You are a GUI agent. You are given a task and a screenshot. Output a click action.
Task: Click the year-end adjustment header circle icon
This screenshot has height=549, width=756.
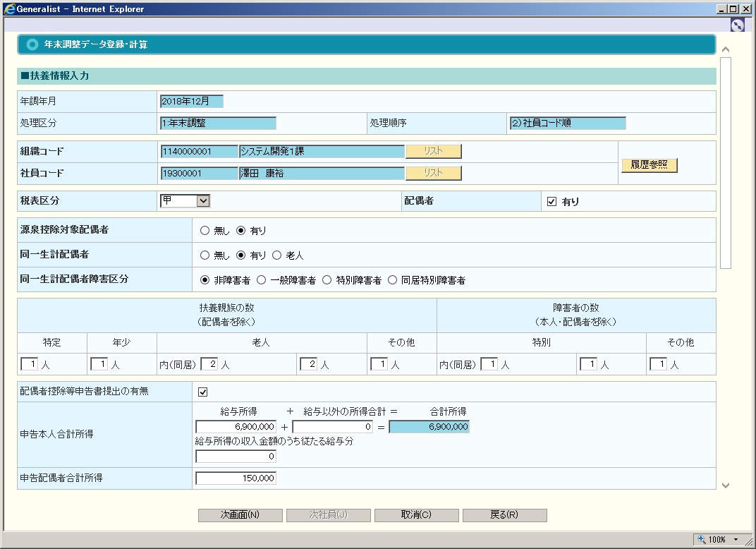click(x=32, y=44)
